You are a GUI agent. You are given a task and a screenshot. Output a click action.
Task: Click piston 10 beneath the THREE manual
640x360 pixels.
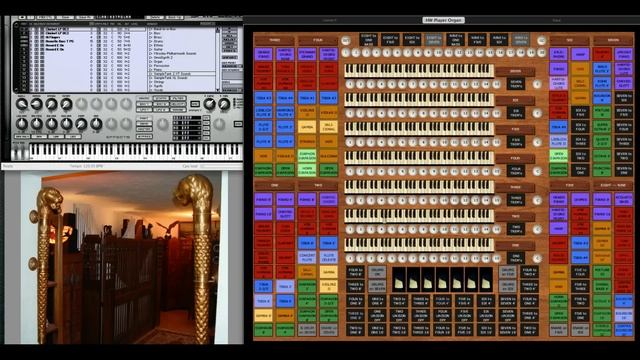(x=444, y=200)
